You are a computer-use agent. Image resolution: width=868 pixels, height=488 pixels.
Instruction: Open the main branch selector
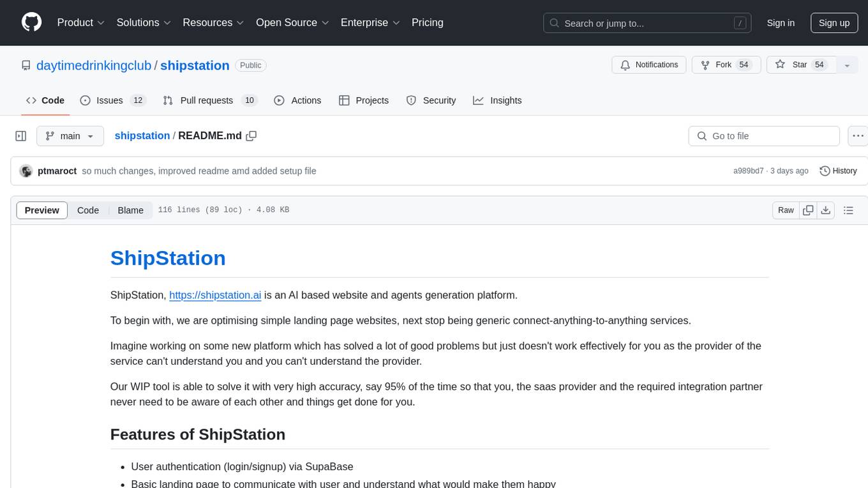pos(70,136)
